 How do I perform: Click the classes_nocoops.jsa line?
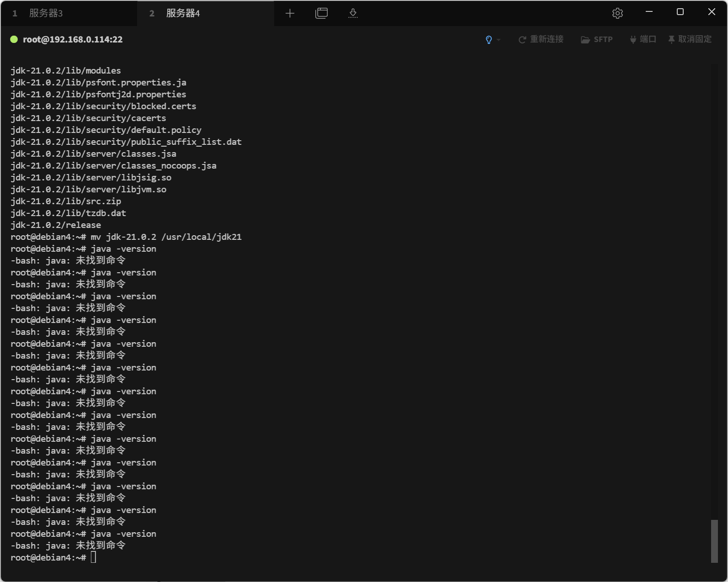pyautogui.click(x=113, y=165)
